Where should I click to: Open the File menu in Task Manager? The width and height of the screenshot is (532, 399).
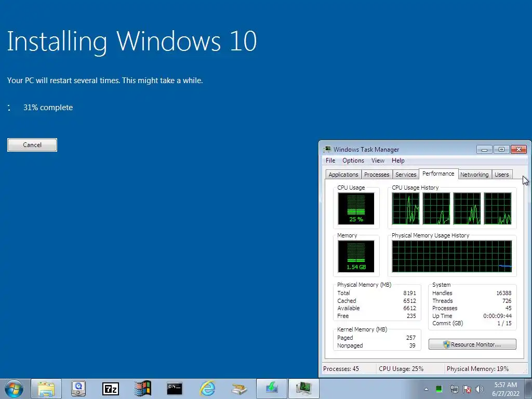coord(330,161)
